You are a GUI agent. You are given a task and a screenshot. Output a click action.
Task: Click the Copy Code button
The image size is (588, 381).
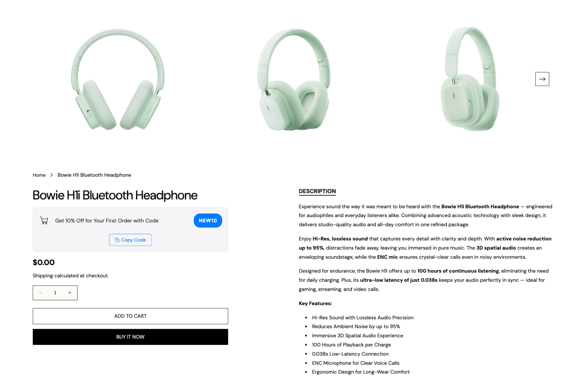(x=130, y=240)
